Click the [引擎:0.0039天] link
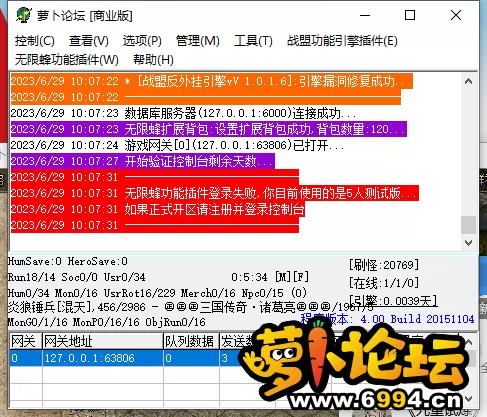 pyautogui.click(x=393, y=301)
